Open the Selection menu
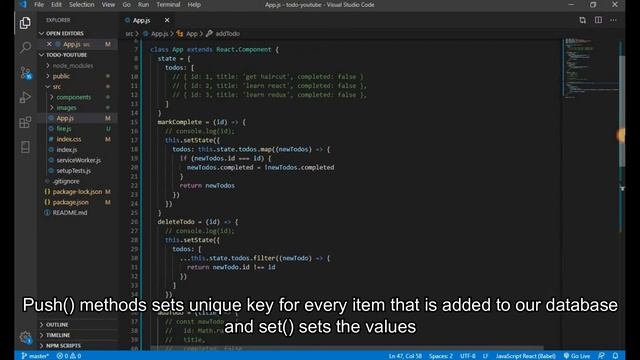 click(81, 4)
